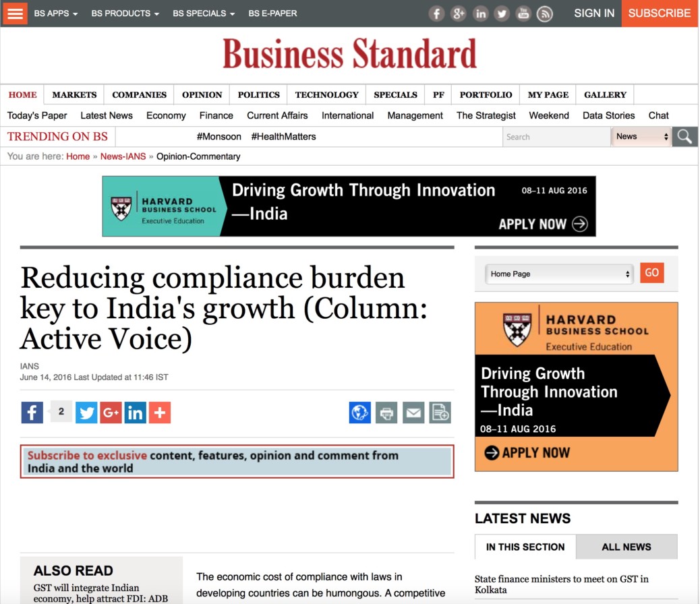Viewport: 700px width, 604px height.
Task: Select the HOME main tab
Action: tap(23, 94)
